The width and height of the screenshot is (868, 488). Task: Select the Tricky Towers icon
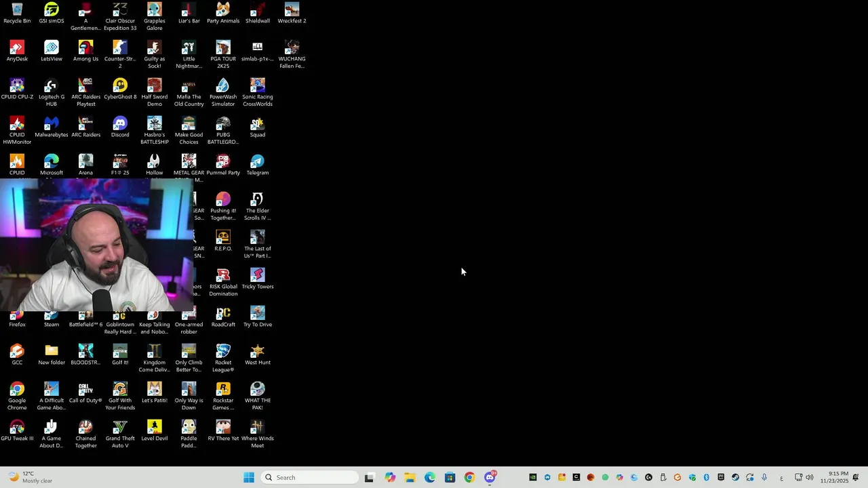[x=258, y=279]
